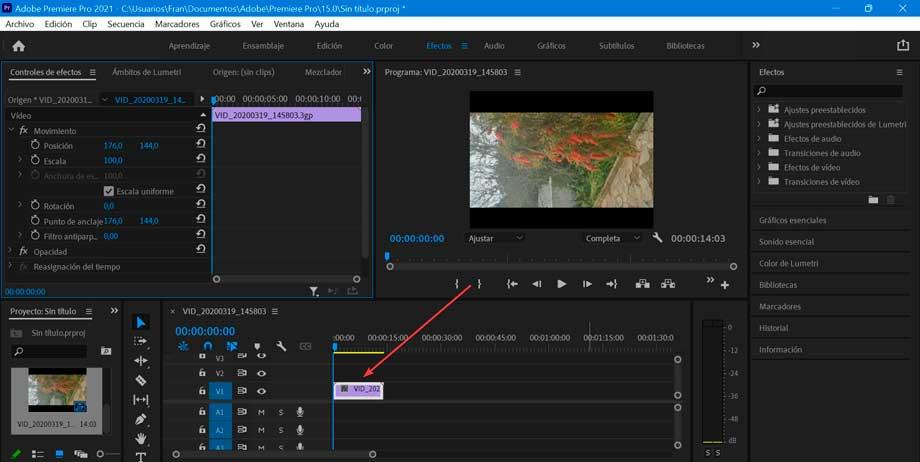
Task: Reset the Posición parameter
Action: pyautogui.click(x=201, y=144)
